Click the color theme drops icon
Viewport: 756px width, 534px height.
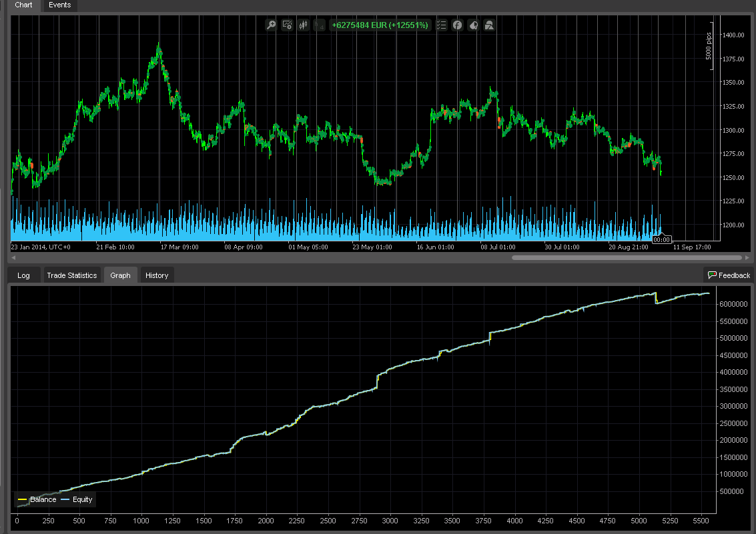pos(474,25)
